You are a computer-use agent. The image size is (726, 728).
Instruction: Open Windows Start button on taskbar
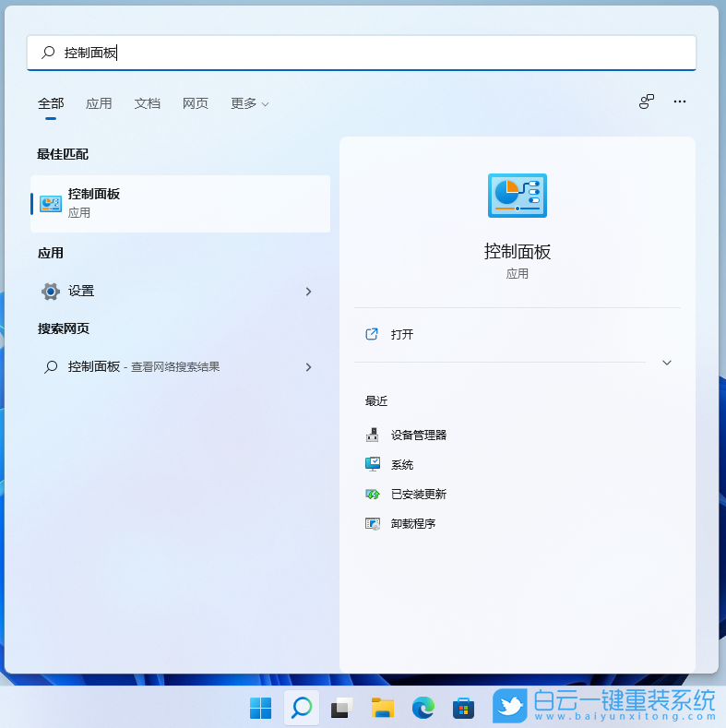260,708
